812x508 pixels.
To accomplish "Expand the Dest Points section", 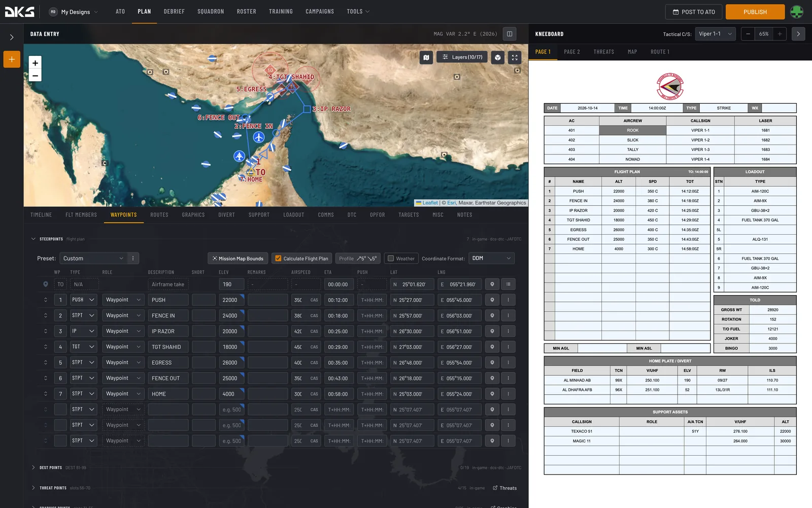I will 33,467.
